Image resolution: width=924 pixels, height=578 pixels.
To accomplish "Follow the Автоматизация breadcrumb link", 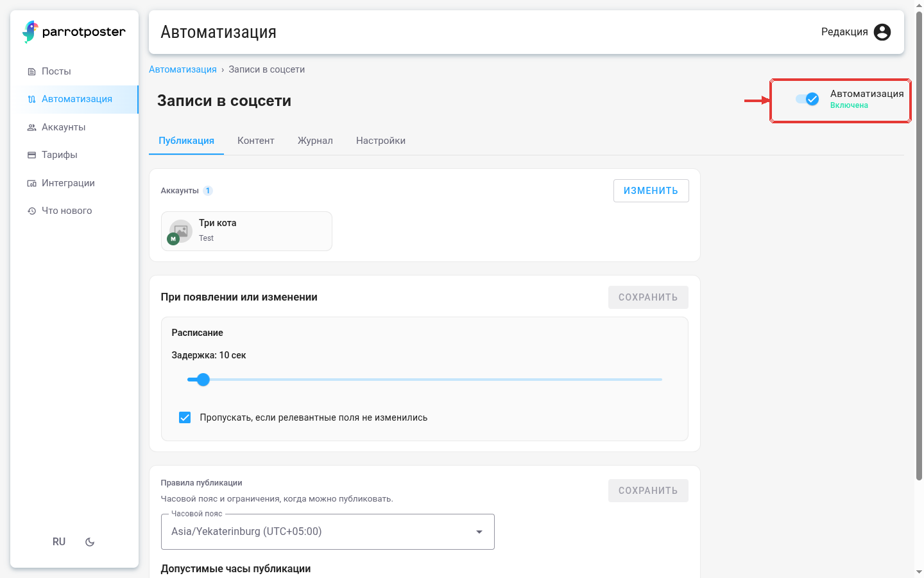I will point(183,69).
